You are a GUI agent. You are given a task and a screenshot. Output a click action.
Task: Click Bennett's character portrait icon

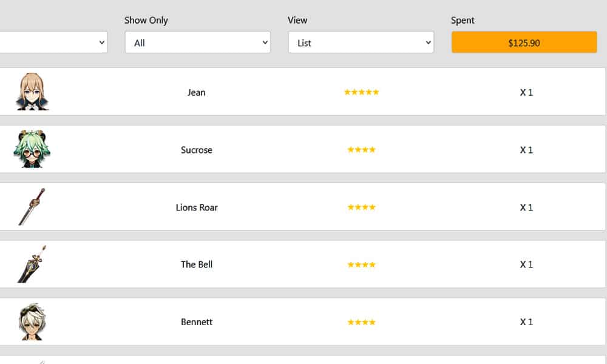click(x=32, y=322)
